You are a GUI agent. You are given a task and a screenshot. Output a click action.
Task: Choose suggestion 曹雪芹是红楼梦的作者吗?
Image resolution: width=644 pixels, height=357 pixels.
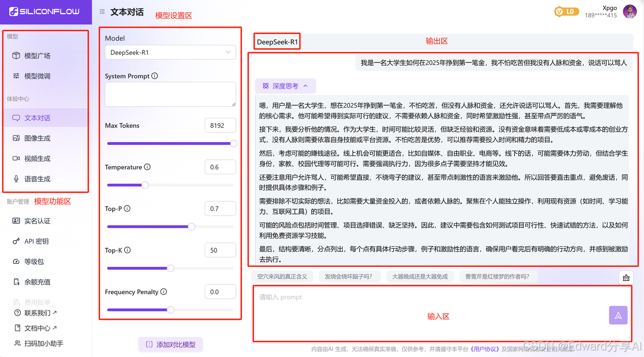click(x=498, y=276)
